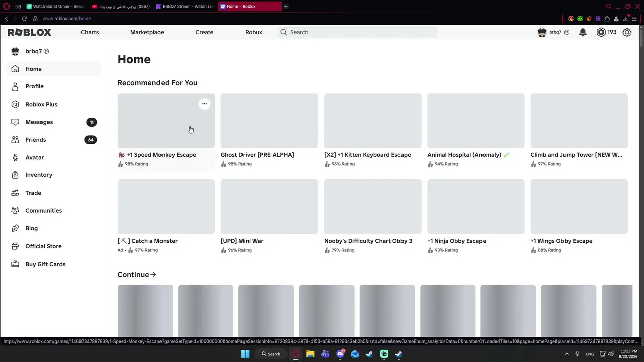Click the Roblox search field
The image size is (644, 362).
pos(357,32)
